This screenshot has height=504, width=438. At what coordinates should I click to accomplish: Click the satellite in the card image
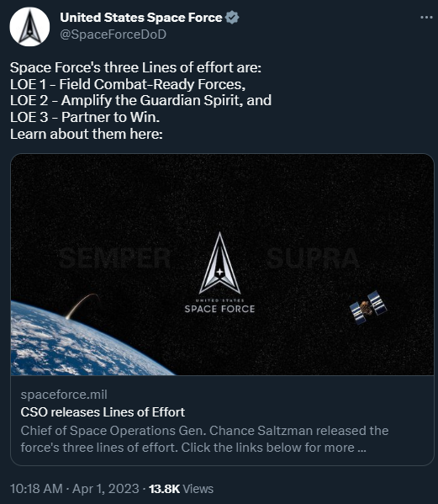click(368, 307)
